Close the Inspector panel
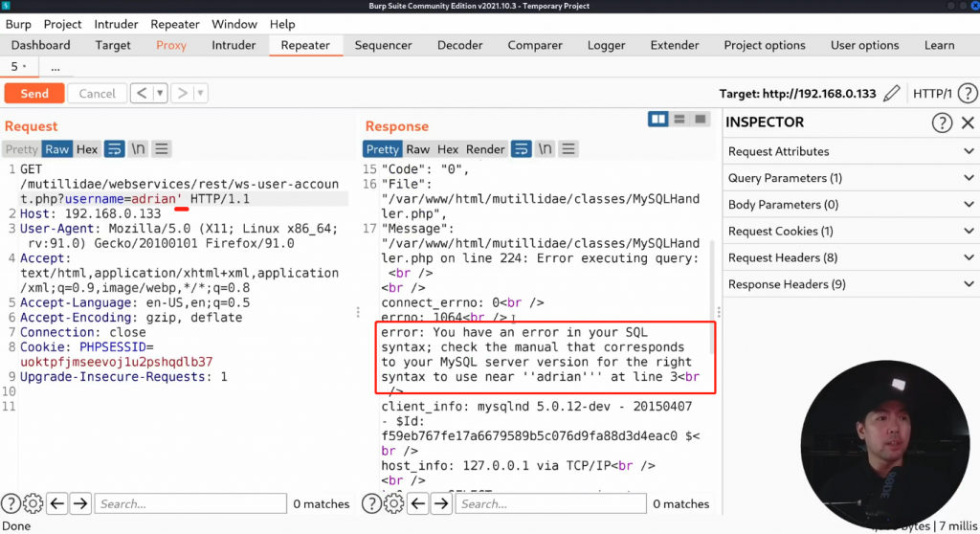The height and width of the screenshot is (534, 980). (x=968, y=122)
